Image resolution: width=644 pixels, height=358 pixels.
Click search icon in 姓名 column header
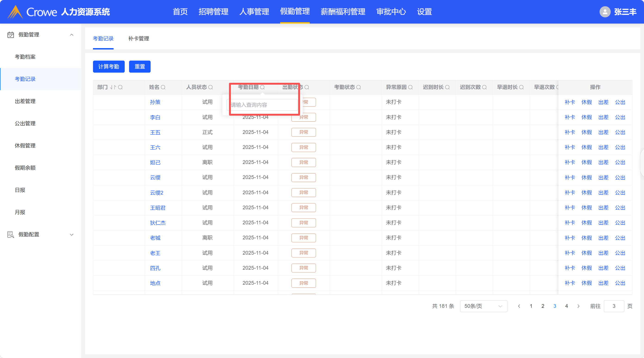click(163, 87)
